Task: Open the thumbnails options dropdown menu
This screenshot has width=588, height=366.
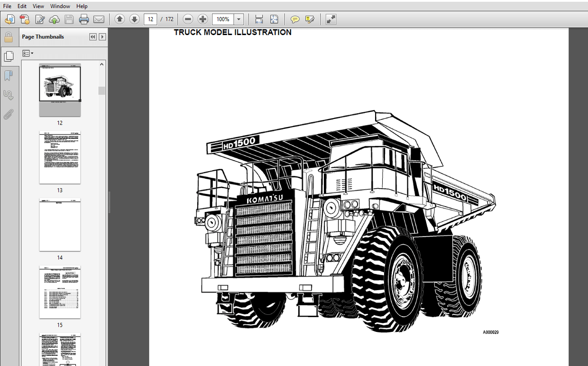Action: click(x=28, y=53)
